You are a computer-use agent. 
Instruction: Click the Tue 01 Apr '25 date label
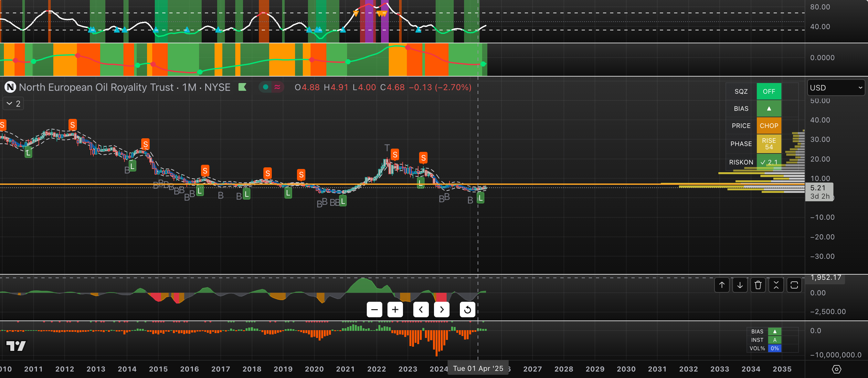click(478, 369)
